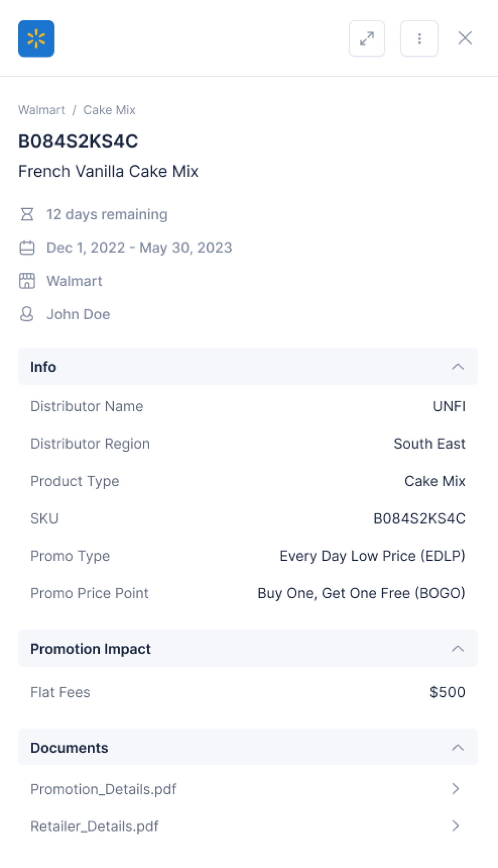Click the calendar date range icon
Viewport: 498px width, 868px height.
(27, 247)
